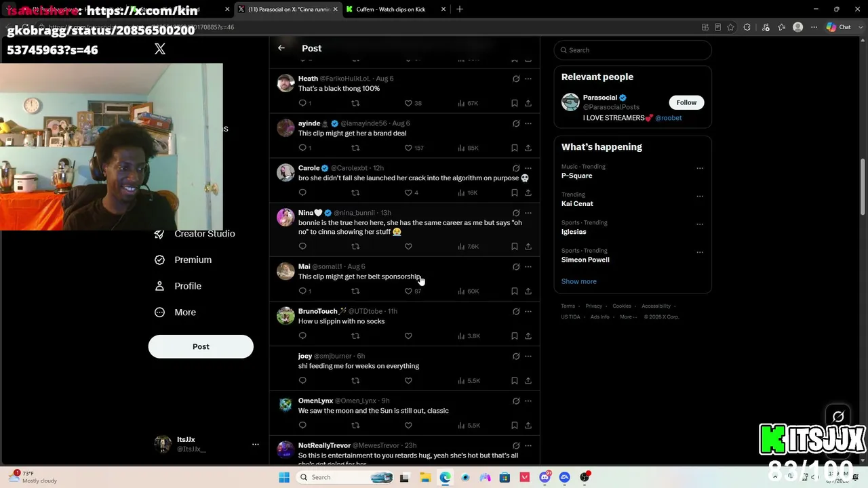
Task: Open Edge extensions puzzle icon
Action: (x=747, y=27)
